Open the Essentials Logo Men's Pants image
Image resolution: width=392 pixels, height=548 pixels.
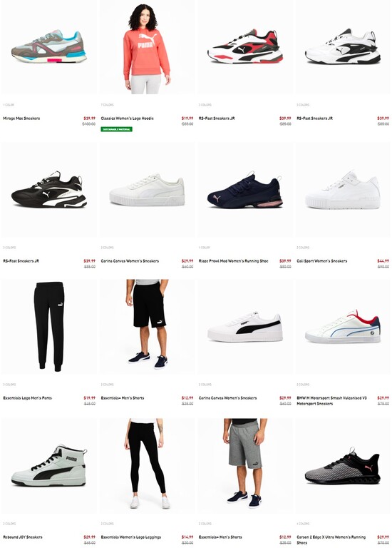tap(48, 326)
